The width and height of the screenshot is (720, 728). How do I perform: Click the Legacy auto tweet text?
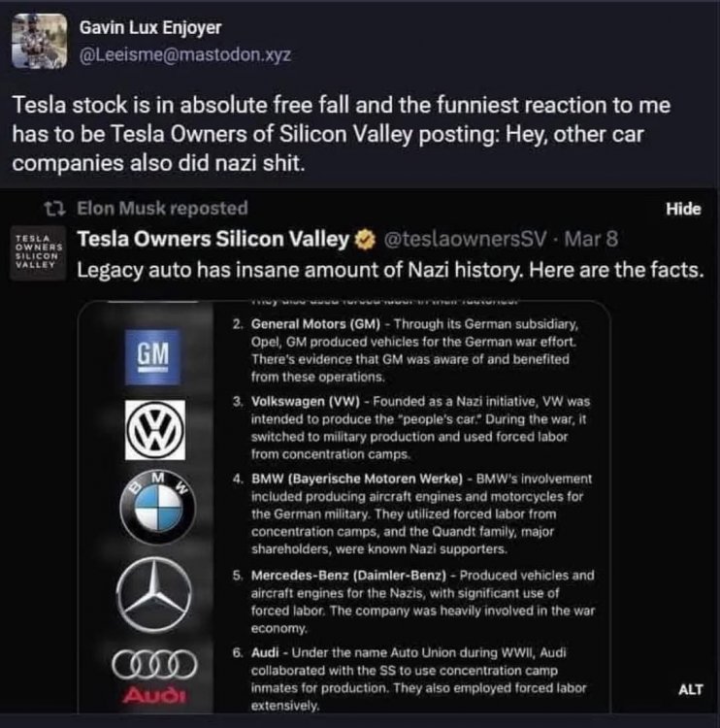[x=388, y=270]
